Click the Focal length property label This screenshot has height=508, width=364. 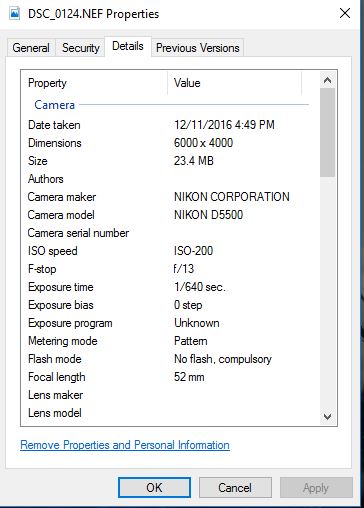coord(57,377)
